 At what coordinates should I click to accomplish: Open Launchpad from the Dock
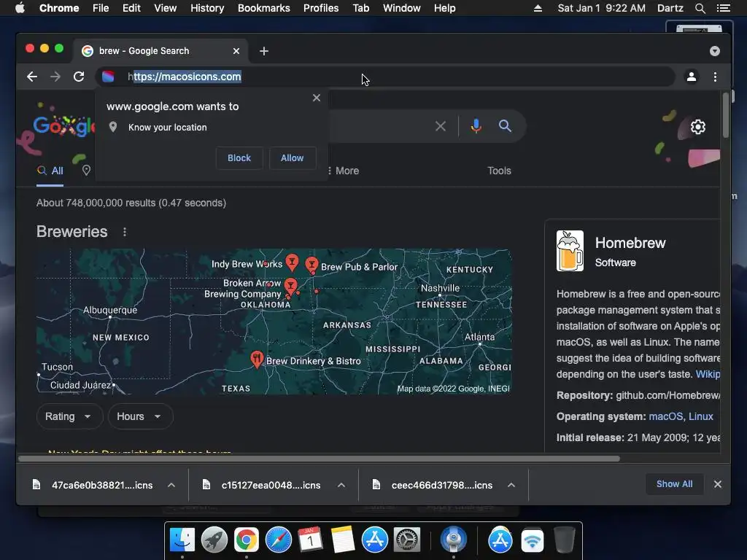point(214,540)
